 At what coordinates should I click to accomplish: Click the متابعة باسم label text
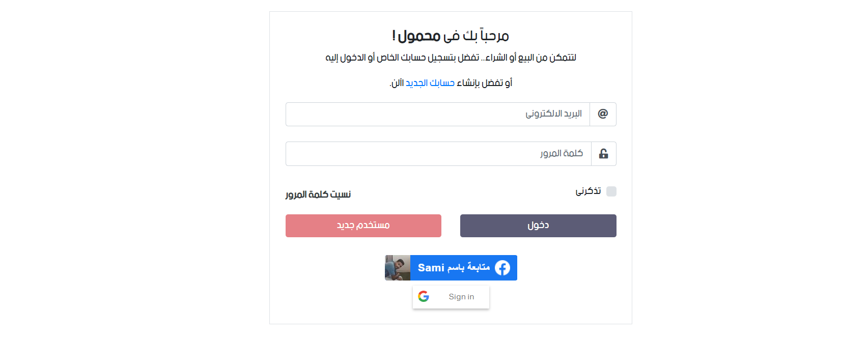point(468,267)
